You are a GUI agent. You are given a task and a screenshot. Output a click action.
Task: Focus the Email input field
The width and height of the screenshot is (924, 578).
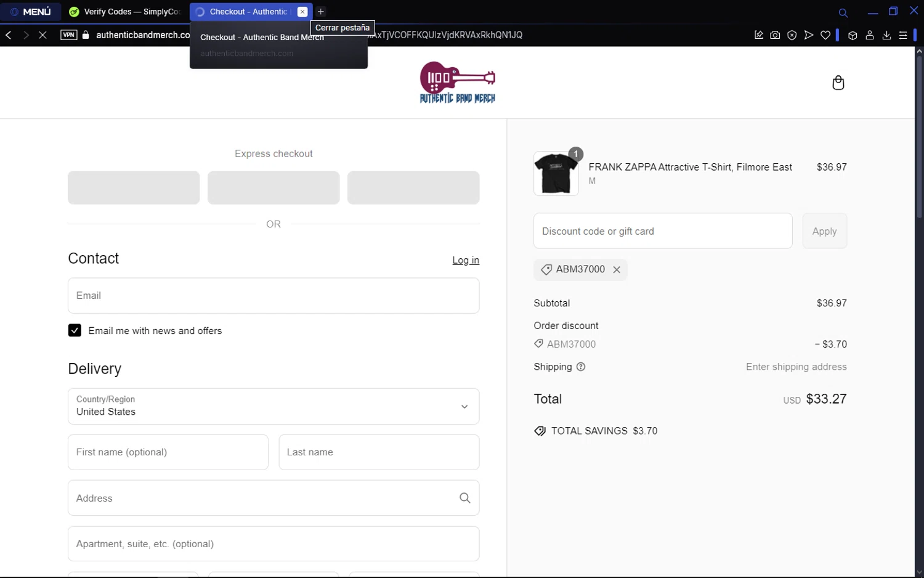274,295
